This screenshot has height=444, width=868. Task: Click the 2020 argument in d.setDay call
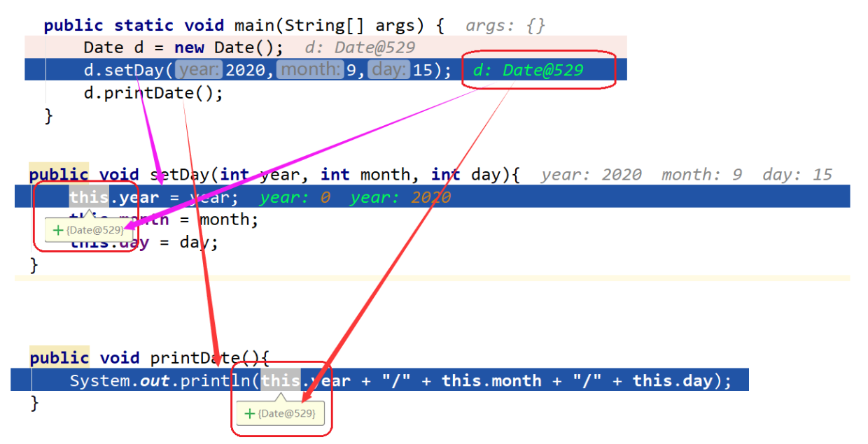point(246,70)
